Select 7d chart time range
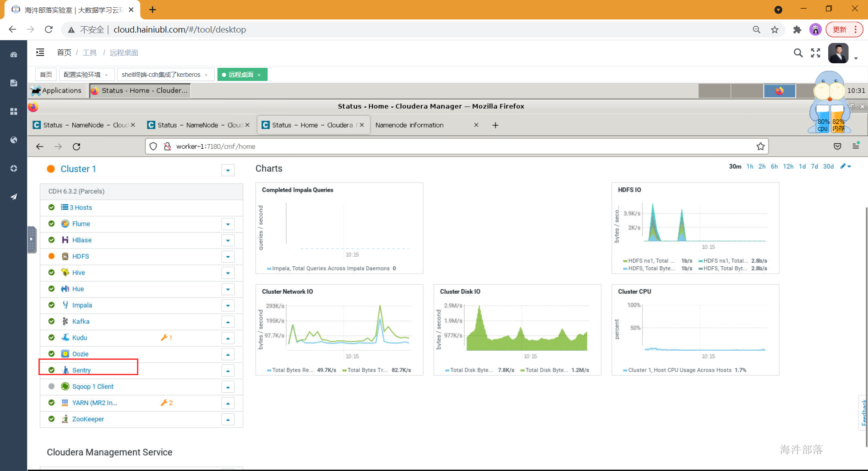This screenshot has width=868, height=471. coord(814,166)
